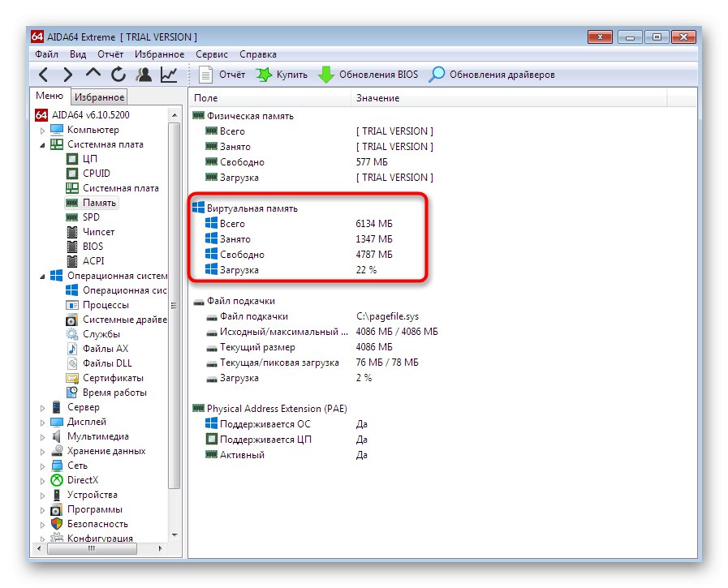Screen dimensions: 728x588
Task: Click the graph chart toolbar icon
Action: [169, 75]
